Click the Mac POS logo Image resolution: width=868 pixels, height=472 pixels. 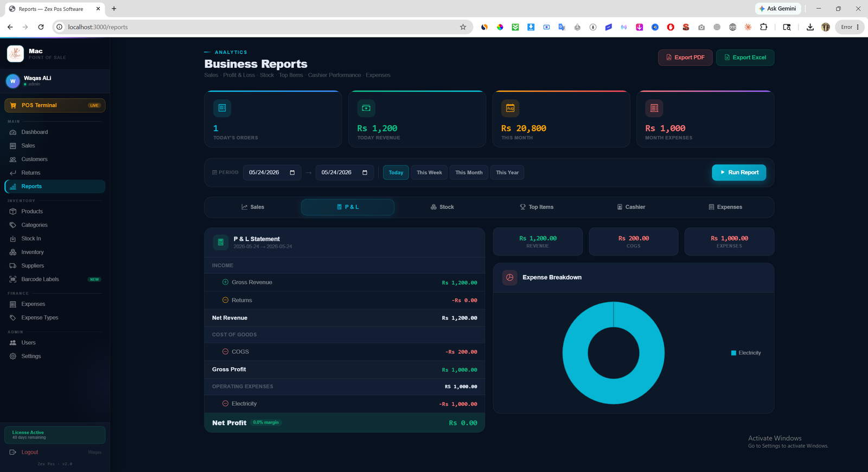pyautogui.click(x=15, y=54)
